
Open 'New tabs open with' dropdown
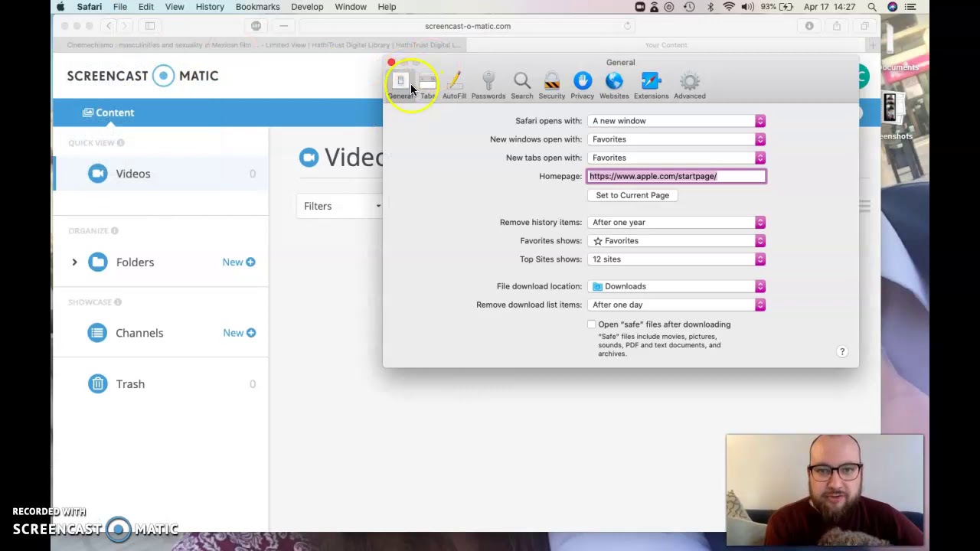677,158
